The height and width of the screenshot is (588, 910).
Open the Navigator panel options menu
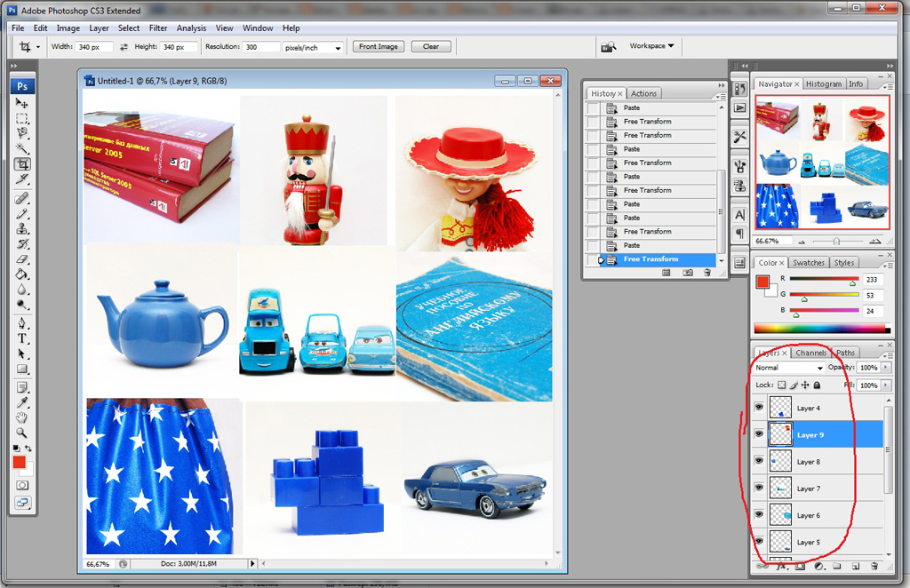click(889, 86)
